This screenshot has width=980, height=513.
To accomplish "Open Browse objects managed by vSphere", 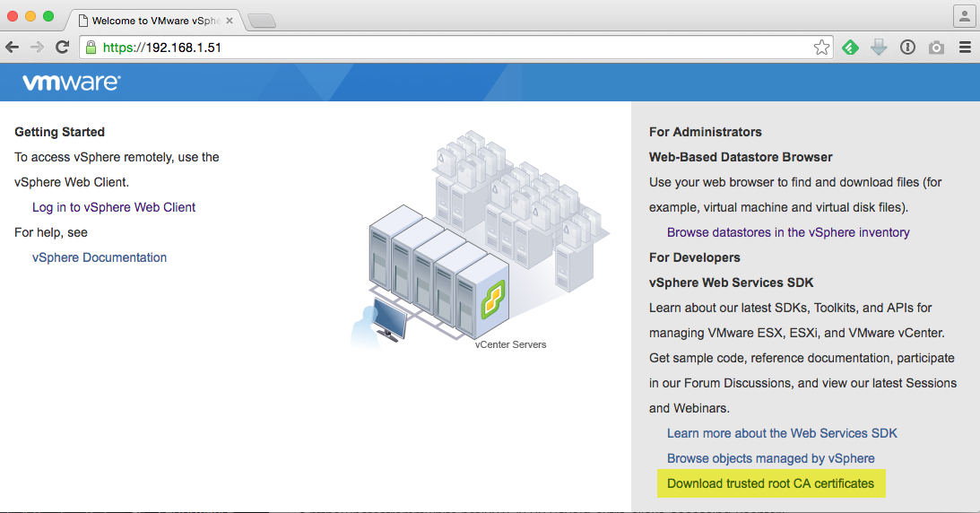I will pyautogui.click(x=770, y=458).
